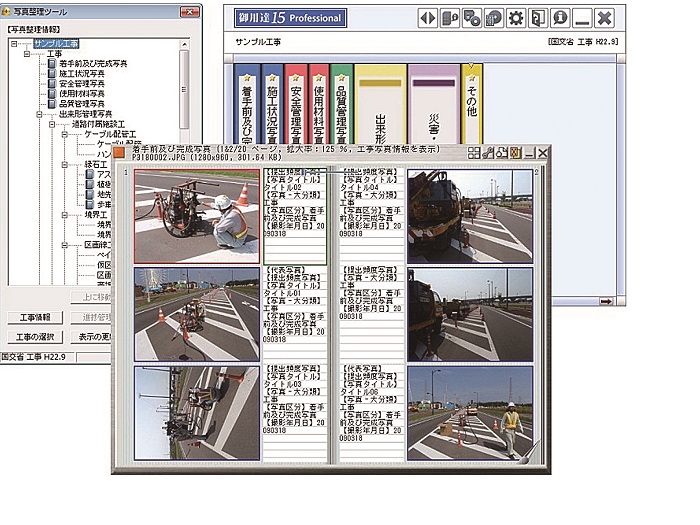Click the document search icon in toolbar
The width and height of the screenshot is (700, 525).
tap(450, 18)
